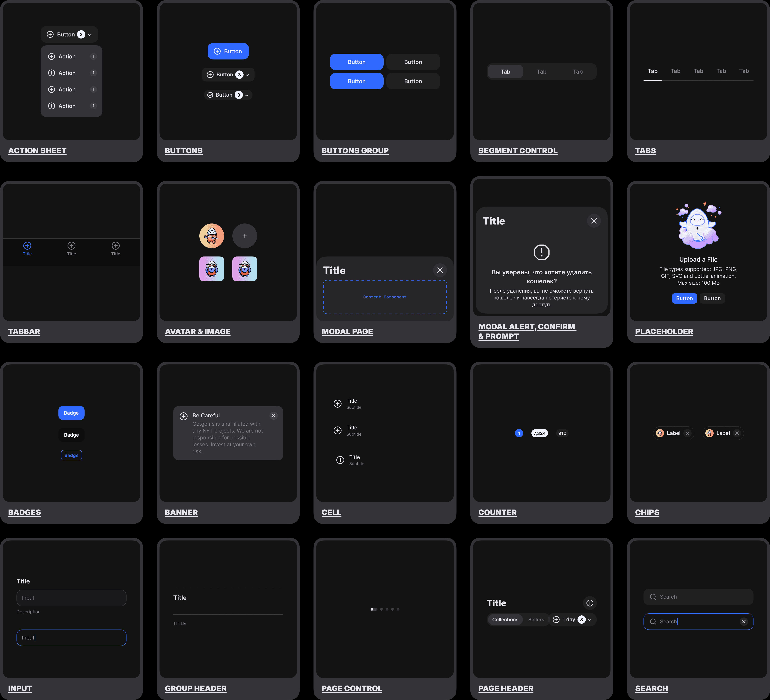The image size is (770, 700).
Task: Expand the 1 day dropdown
Action: pyautogui.click(x=573, y=619)
